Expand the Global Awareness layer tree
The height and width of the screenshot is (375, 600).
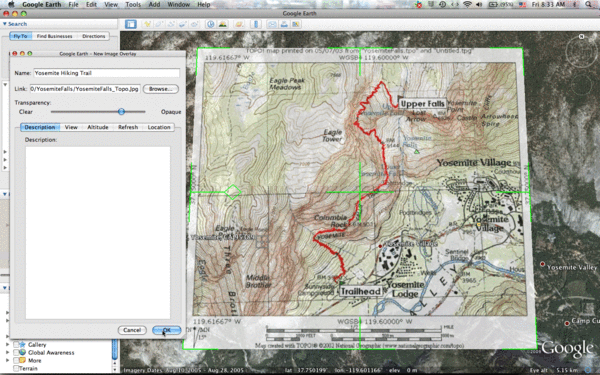[7, 352]
